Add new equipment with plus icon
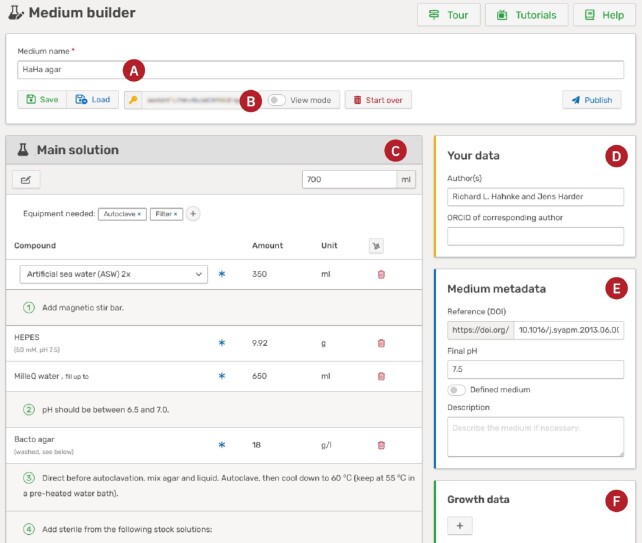This screenshot has width=642, height=543. click(193, 213)
